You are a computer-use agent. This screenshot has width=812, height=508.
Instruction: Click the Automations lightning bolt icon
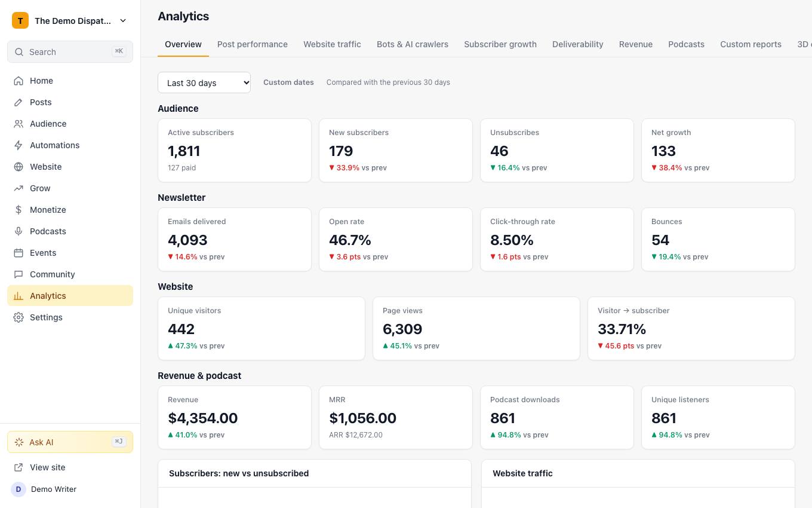pos(19,145)
